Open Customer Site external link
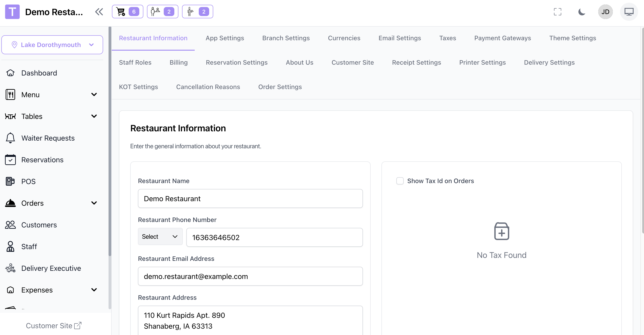The height and width of the screenshot is (335, 644). 54,325
